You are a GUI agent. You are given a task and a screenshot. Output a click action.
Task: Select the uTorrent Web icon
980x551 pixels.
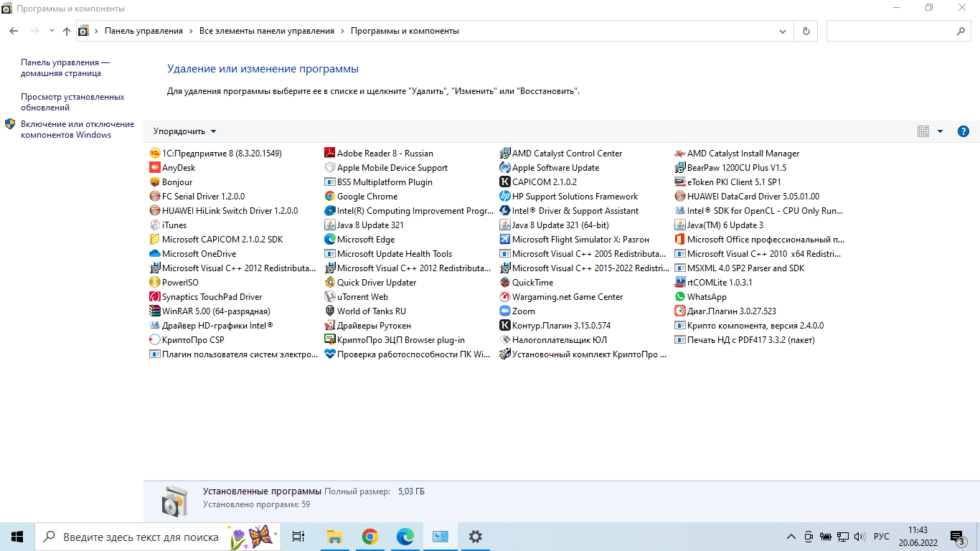(x=330, y=297)
